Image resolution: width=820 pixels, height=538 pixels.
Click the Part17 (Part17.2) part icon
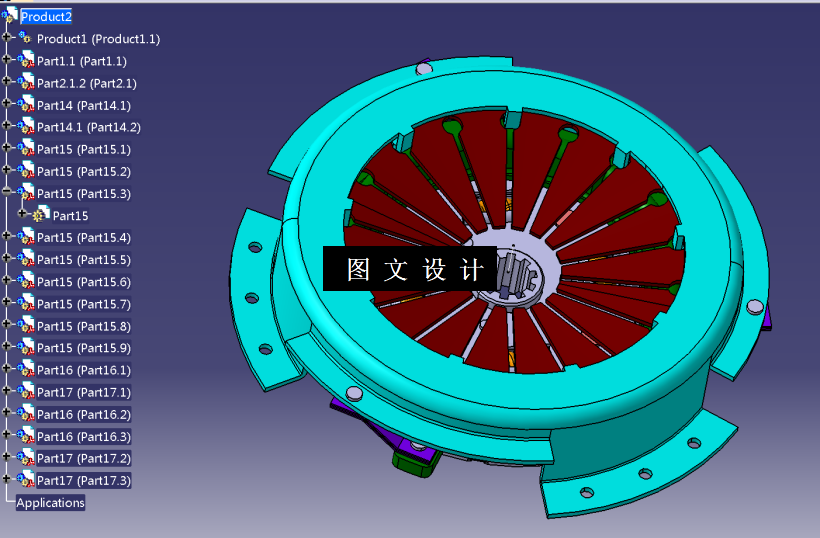(x=26, y=457)
